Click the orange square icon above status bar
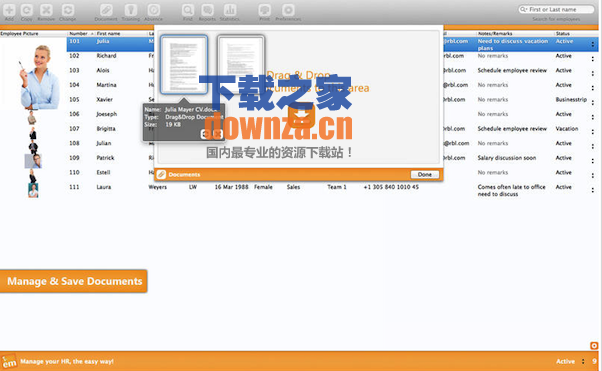 594,346
